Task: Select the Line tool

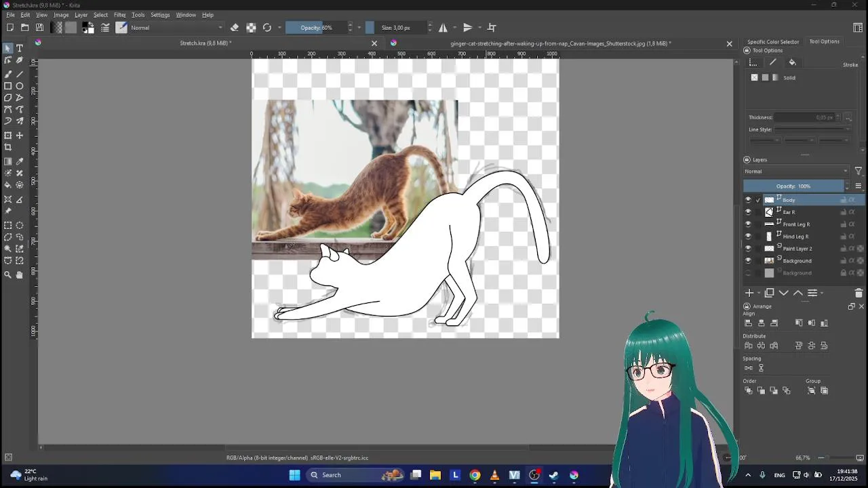Action: pyautogui.click(x=20, y=74)
